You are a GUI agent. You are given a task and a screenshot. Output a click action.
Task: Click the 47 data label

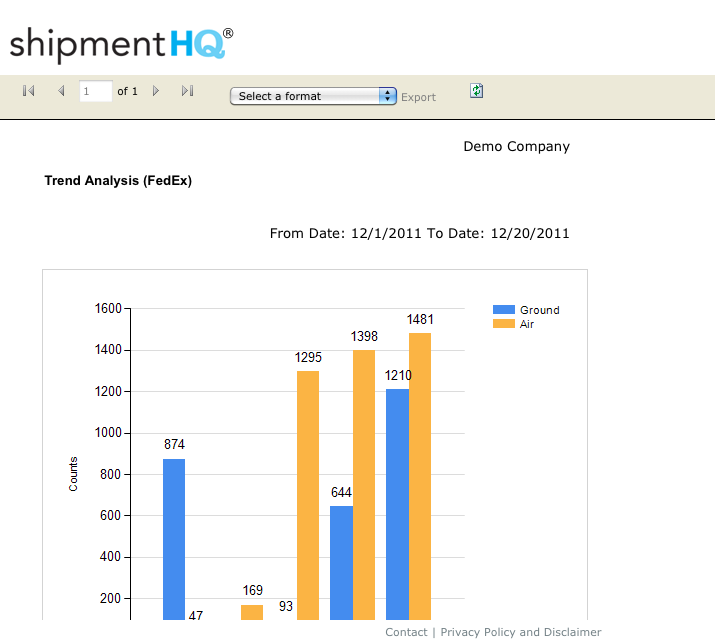point(196,615)
